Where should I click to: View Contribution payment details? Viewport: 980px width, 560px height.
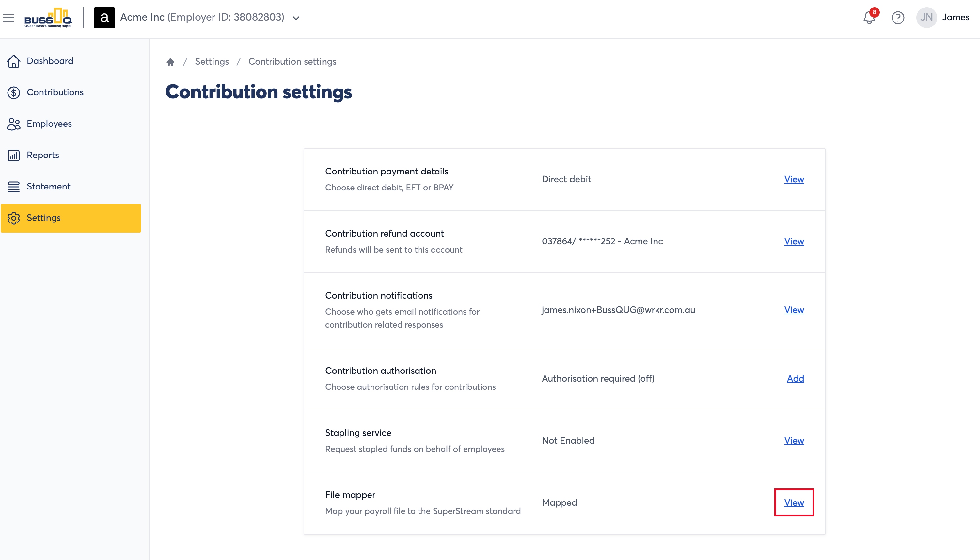pyautogui.click(x=794, y=179)
